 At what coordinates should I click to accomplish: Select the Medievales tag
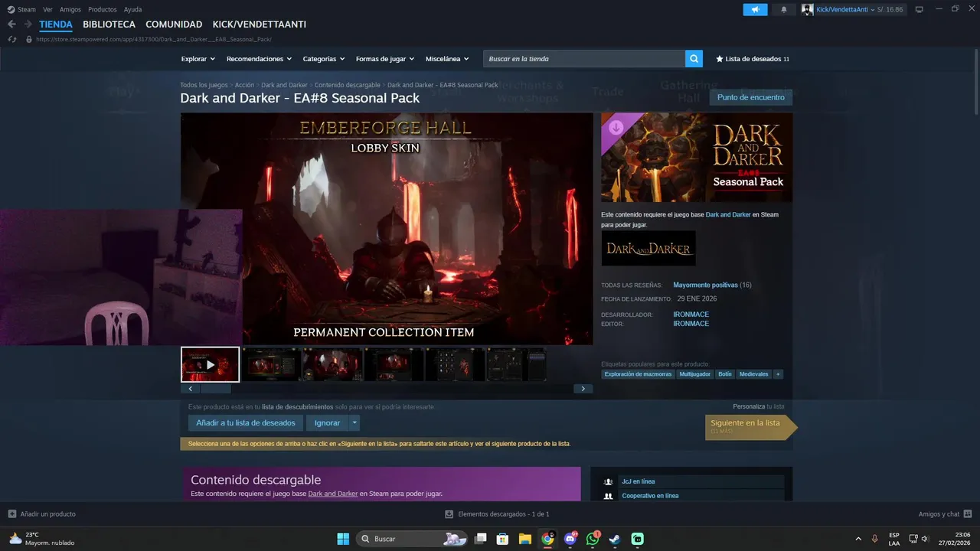[x=753, y=374]
